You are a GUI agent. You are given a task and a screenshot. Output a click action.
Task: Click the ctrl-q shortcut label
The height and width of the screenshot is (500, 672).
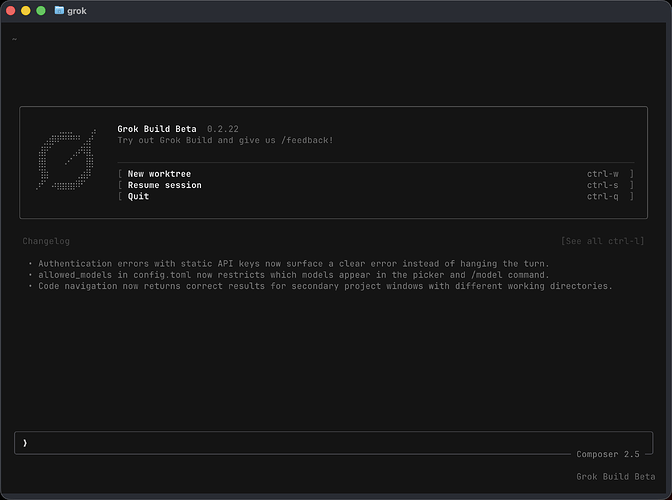(603, 196)
